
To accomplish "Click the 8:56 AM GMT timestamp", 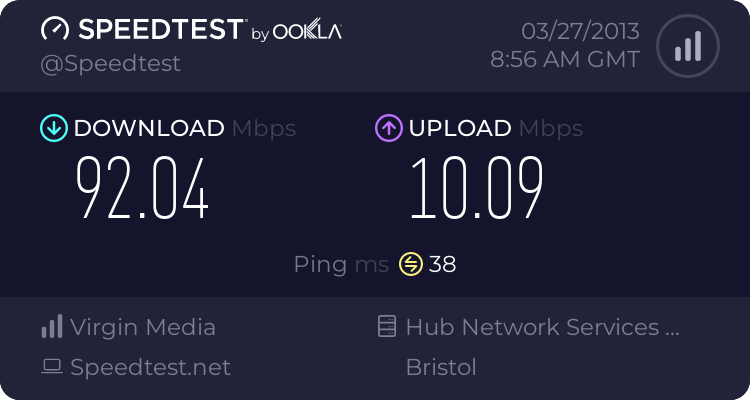I will pyautogui.click(x=565, y=59).
